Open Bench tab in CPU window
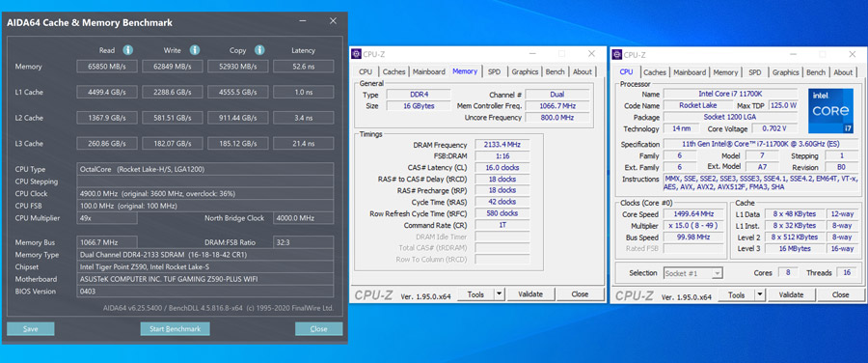This screenshot has height=363, width=868. (x=816, y=72)
